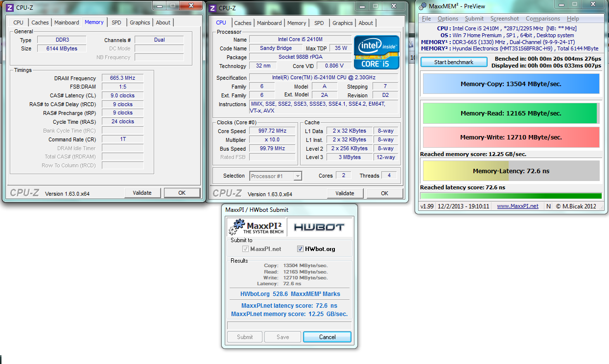Click Cancel in the HWbot Submit dialog
The height and width of the screenshot is (364, 609).
tap(327, 337)
